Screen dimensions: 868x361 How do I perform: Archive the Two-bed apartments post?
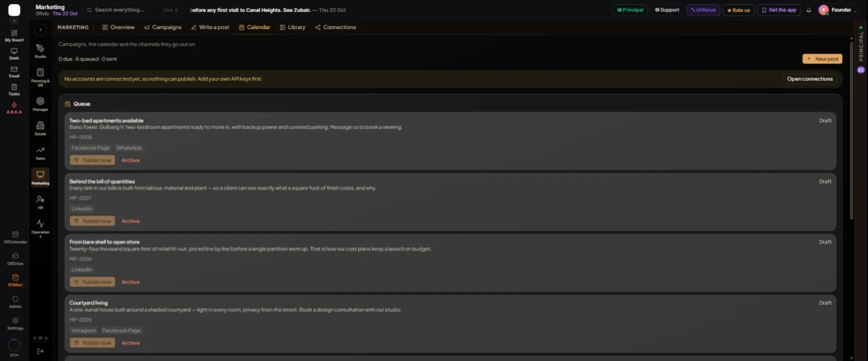click(131, 160)
